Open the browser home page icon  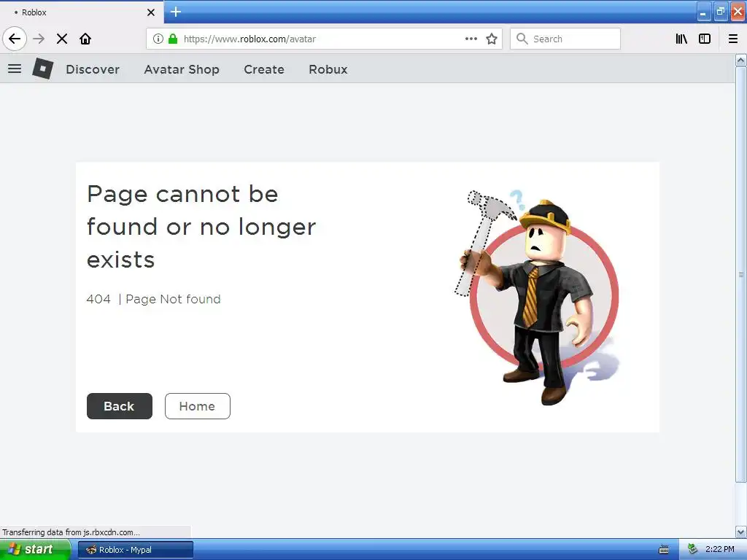point(85,39)
